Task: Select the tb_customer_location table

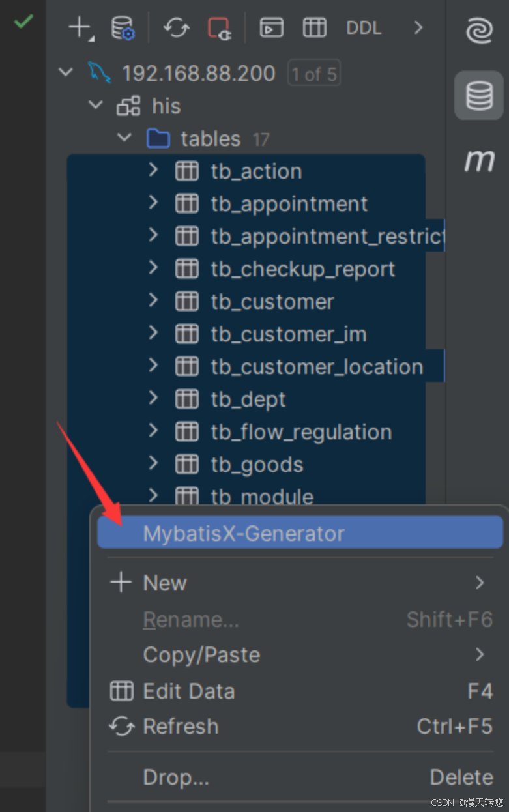Action: 317,367
